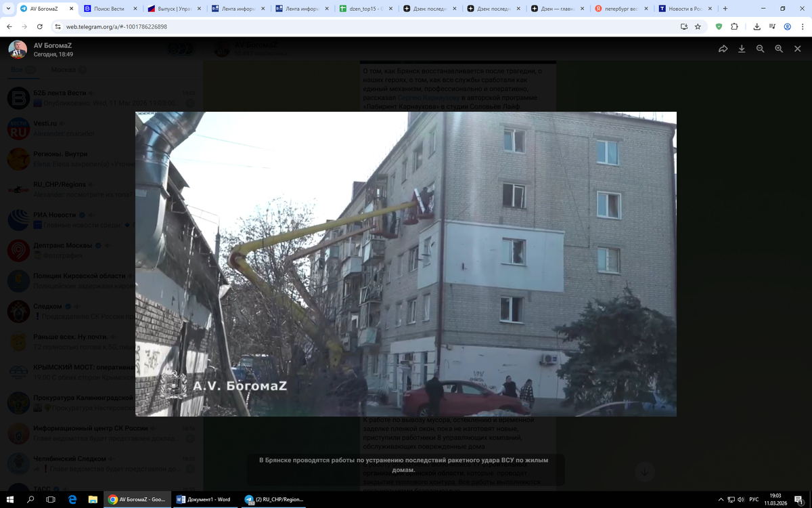The image size is (812, 508).
Task: Forward the photo to another chat
Action: [x=723, y=48]
